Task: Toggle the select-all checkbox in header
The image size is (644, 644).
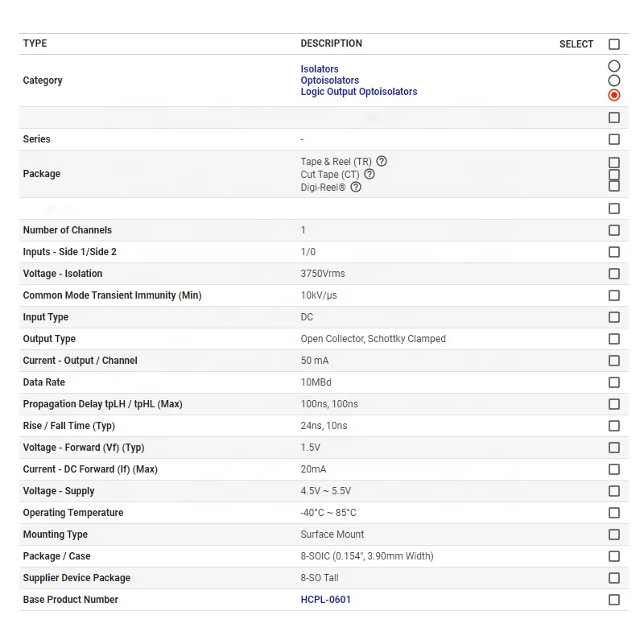Action: [614, 44]
